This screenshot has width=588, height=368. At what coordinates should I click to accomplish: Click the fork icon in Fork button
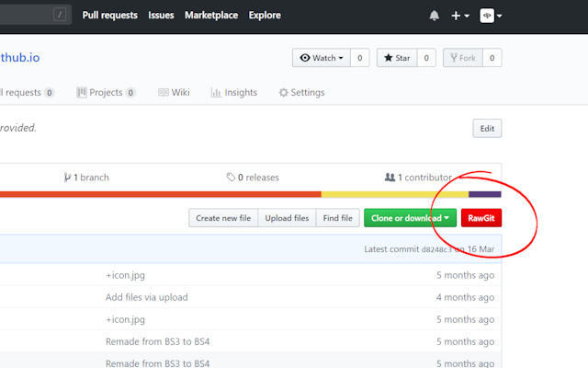(454, 58)
